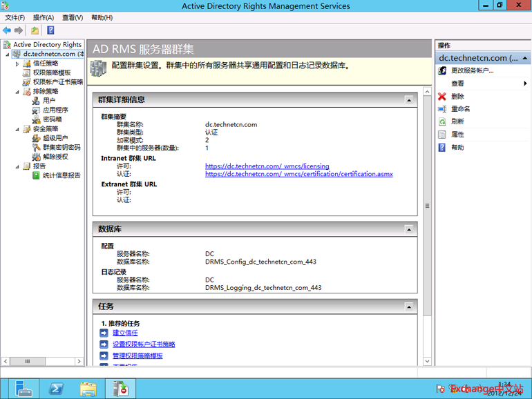Open the intranet licensing URL link
Viewport: 532px width, 399px height.
click(267, 166)
